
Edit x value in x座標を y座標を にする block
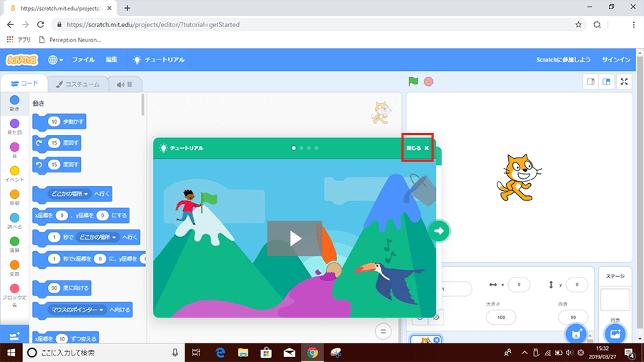click(62, 215)
